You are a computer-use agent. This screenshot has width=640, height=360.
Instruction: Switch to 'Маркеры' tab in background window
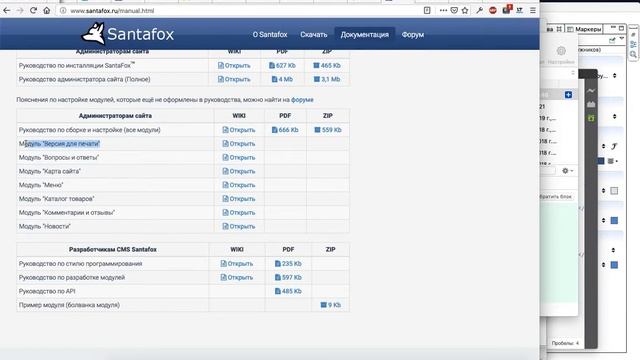[584, 29]
